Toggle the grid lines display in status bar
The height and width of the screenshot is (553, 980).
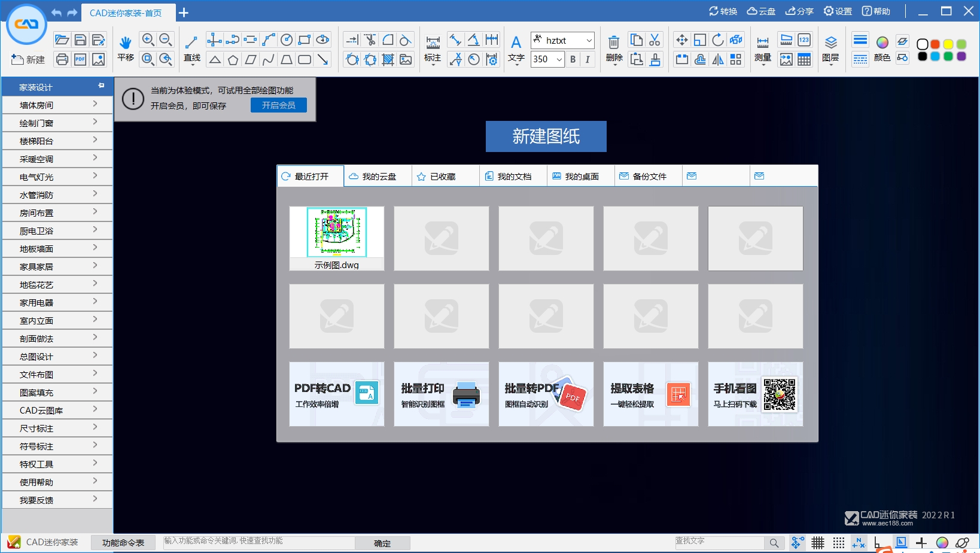point(818,543)
